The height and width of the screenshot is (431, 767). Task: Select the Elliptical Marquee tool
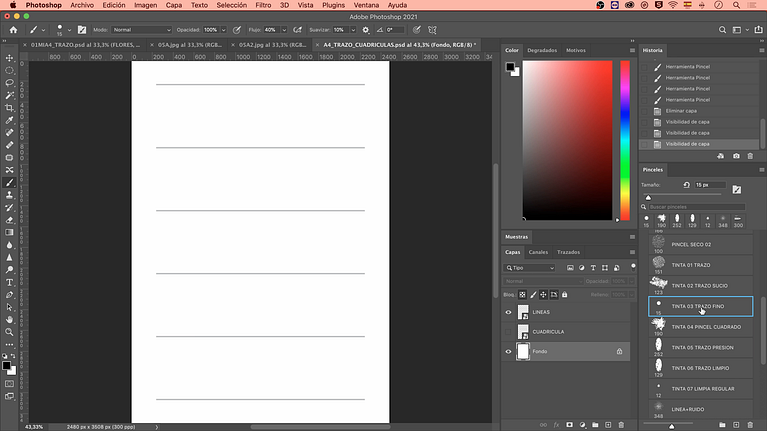click(x=9, y=70)
